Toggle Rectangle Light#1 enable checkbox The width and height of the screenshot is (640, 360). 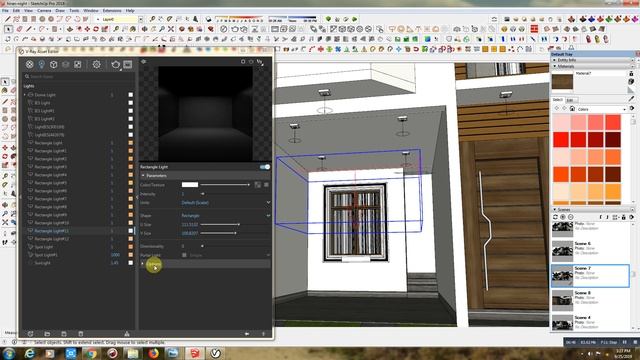pyautogui.click(x=131, y=151)
